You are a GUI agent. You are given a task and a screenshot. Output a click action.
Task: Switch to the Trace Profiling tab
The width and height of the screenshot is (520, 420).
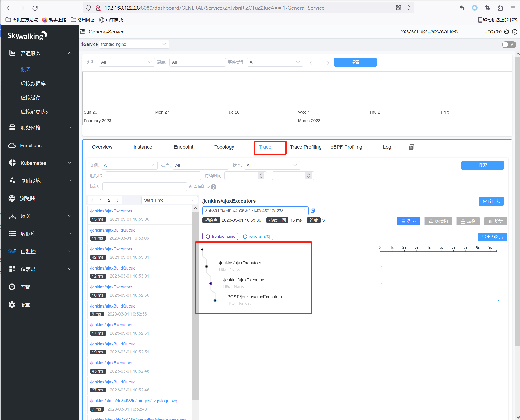[x=305, y=147]
